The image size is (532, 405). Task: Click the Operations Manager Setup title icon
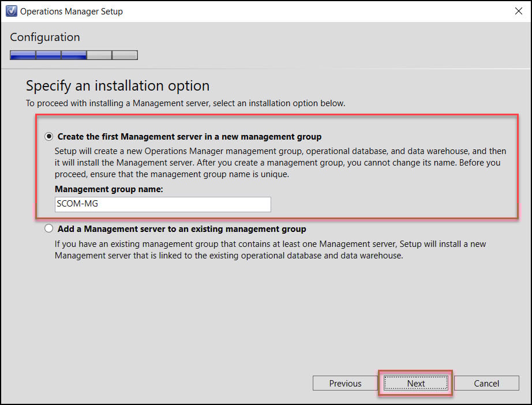11,11
